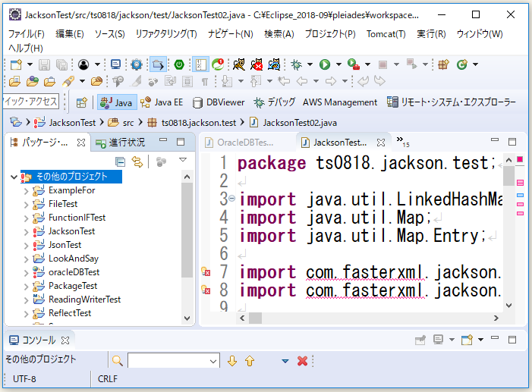The height and width of the screenshot is (392, 532).
Task: Click the blue gear toolbar icon
Action: pyautogui.click(x=137, y=64)
